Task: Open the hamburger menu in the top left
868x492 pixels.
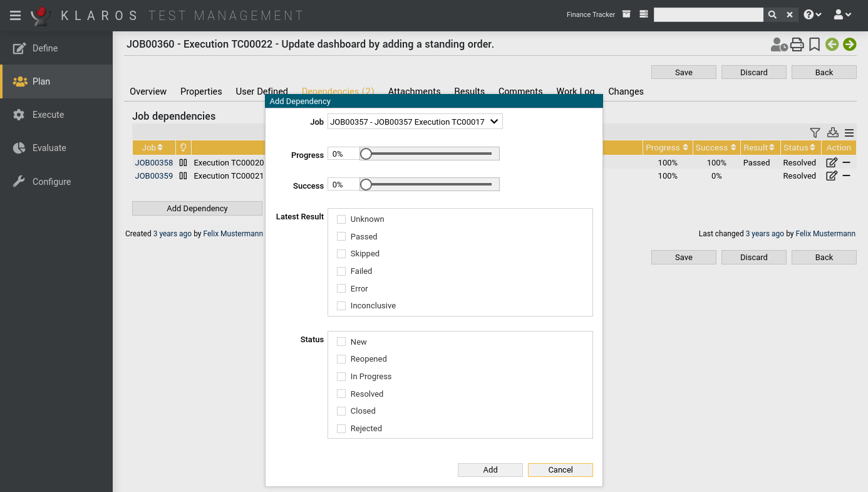Action: pyautogui.click(x=15, y=15)
